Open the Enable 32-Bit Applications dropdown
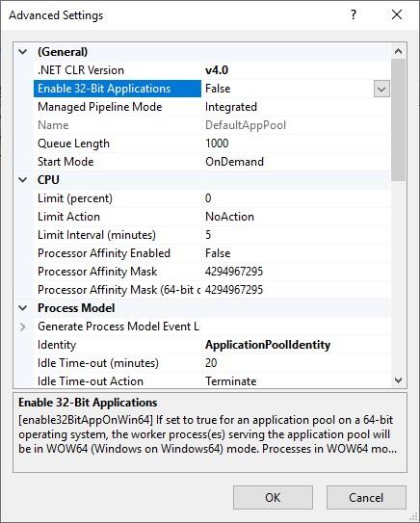 pyautogui.click(x=381, y=89)
